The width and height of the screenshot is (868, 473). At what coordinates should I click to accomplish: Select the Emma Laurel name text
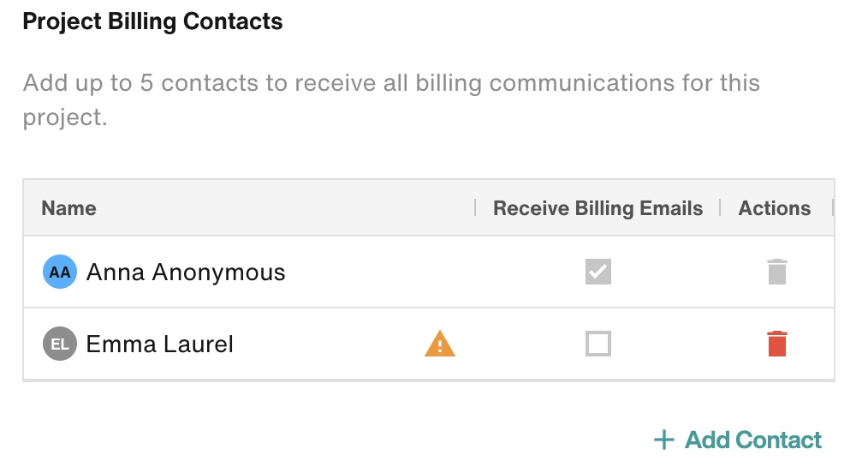pos(159,344)
